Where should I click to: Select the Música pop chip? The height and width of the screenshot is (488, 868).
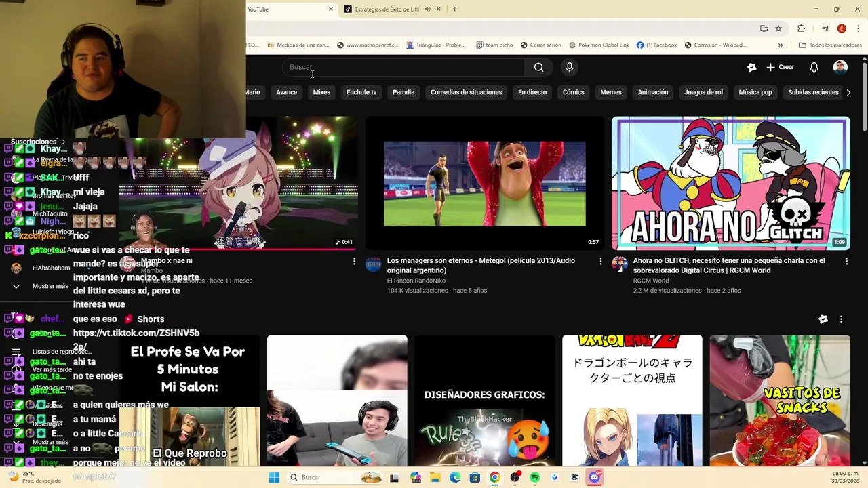coord(755,92)
